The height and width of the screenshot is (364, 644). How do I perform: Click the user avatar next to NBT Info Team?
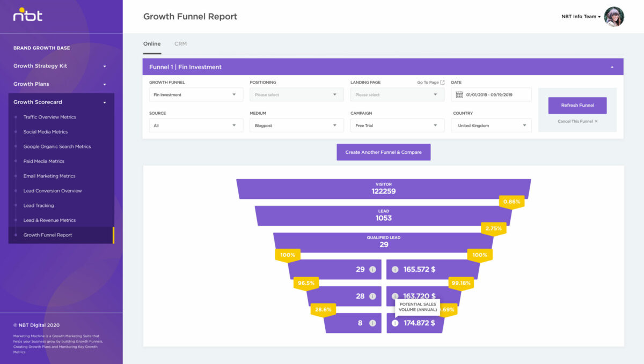(614, 17)
